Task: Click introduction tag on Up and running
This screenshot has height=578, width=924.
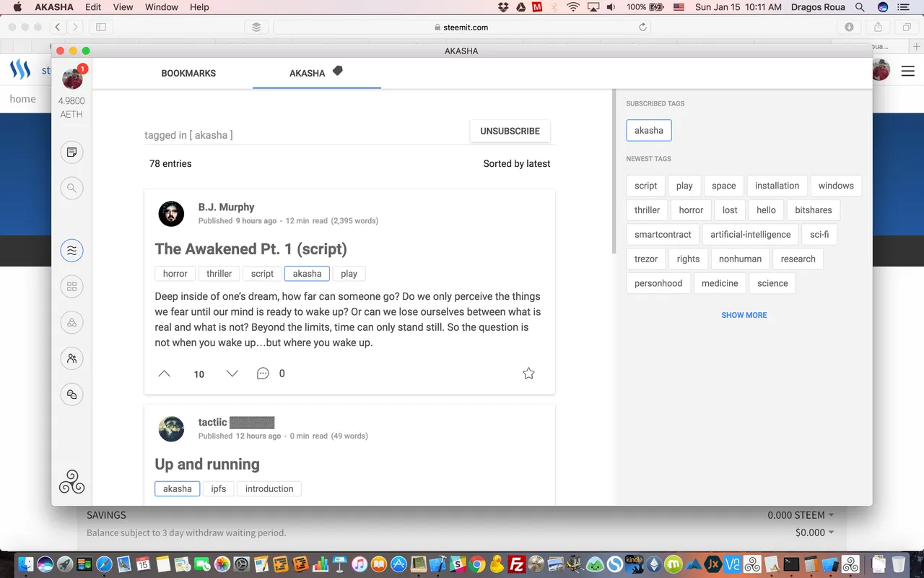Action: click(269, 489)
